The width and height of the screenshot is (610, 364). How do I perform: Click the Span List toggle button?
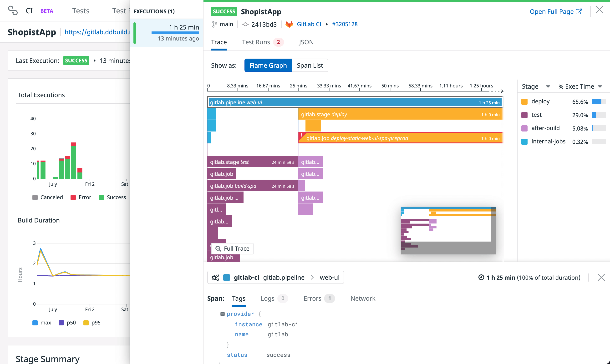tap(310, 65)
